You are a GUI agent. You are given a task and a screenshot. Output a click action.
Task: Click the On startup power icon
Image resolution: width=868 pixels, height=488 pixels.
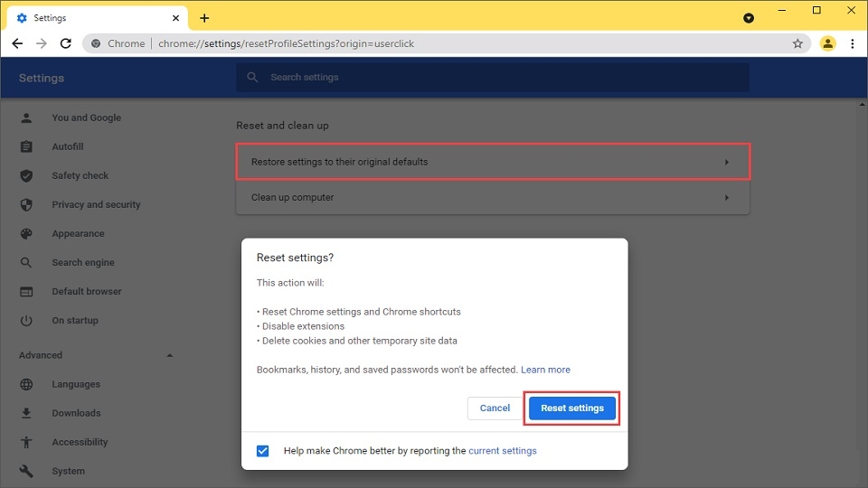[x=26, y=320]
